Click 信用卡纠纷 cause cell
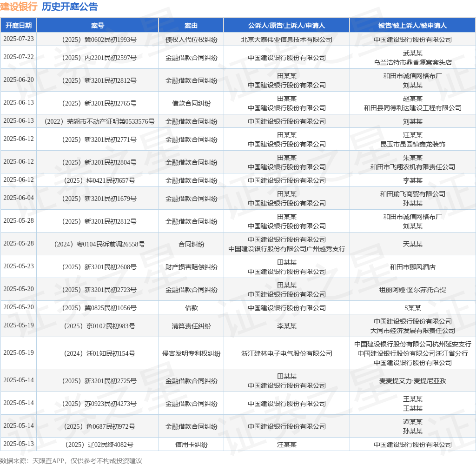Viewport: 476px width, 465px height. coord(191,445)
